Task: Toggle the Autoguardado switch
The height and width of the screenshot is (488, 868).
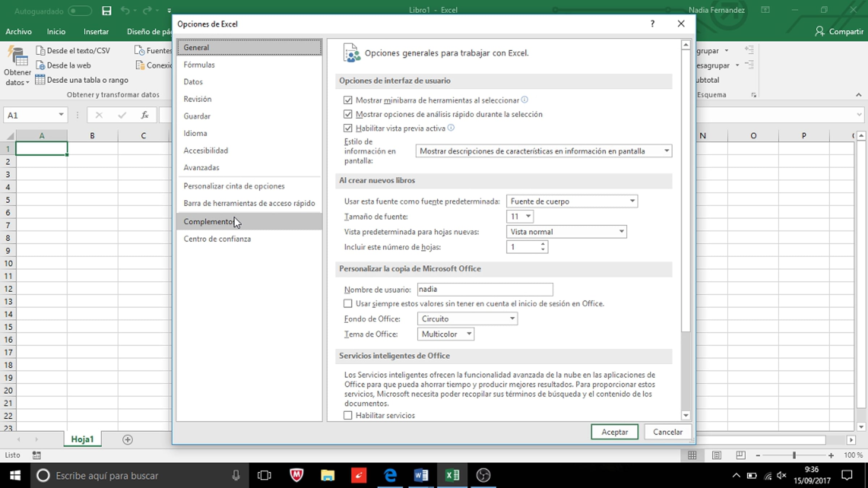Action: [80, 11]
